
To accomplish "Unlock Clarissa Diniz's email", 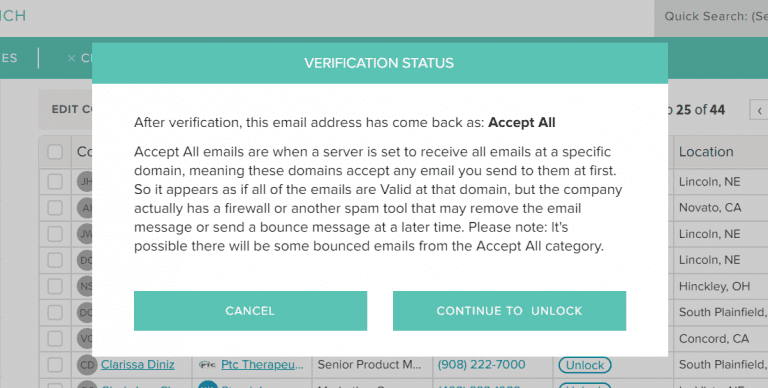I will (x=585, y=365).
